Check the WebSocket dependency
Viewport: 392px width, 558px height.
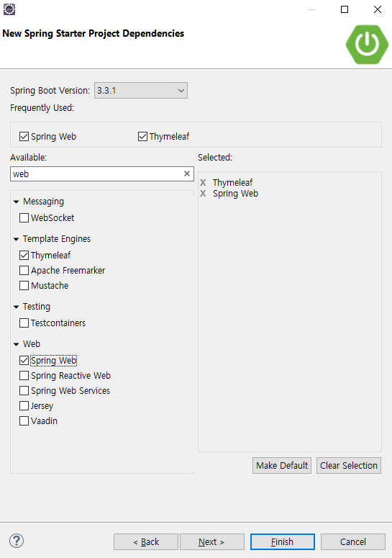point(24,217)
